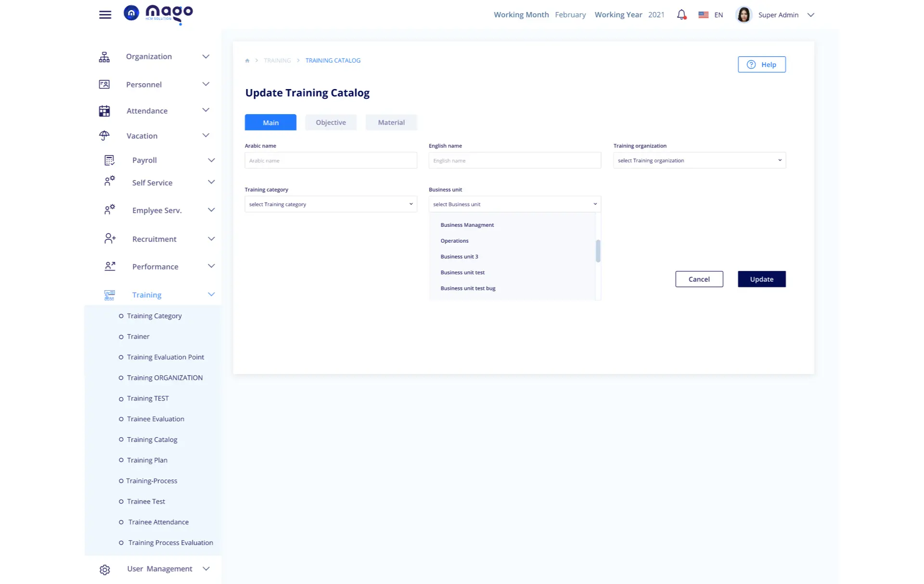Click the Business unit list scrollbar
This screenshot has width=924, height=584.
coord(598,251)
